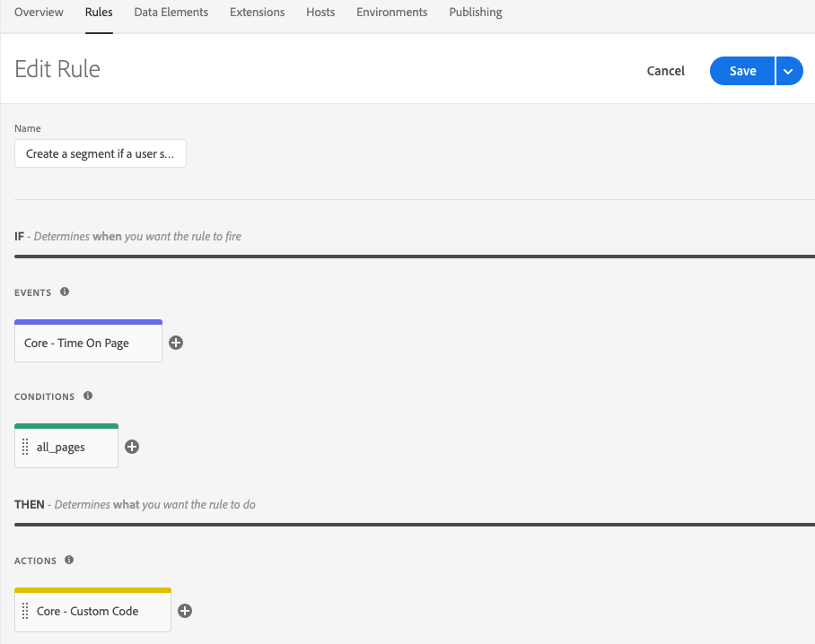This screenshot has width=815, height=644.
Task: Grab the all_pages condition drag handle
Action: [x=25, y=447]
